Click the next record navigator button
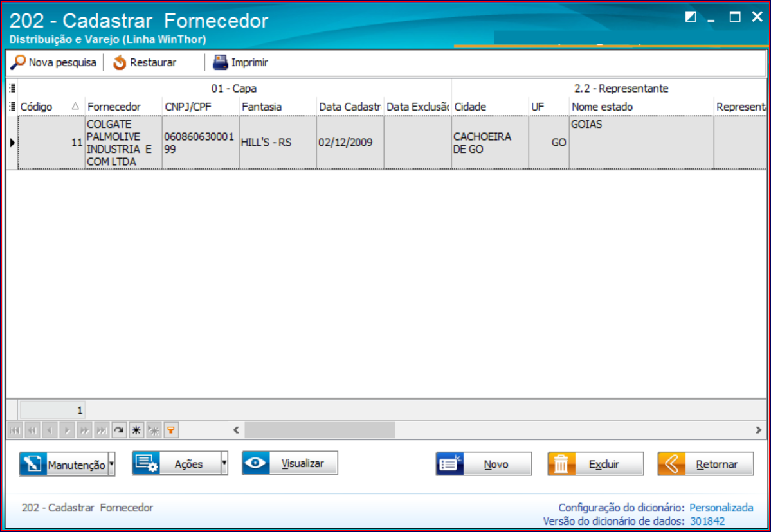Screen dimensions: 771x532 pos(68,430)
